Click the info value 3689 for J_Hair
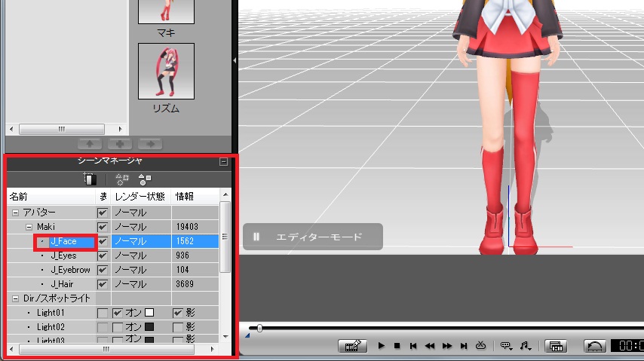The height and width of the screenshot is (361, 644). coord(185,284)
